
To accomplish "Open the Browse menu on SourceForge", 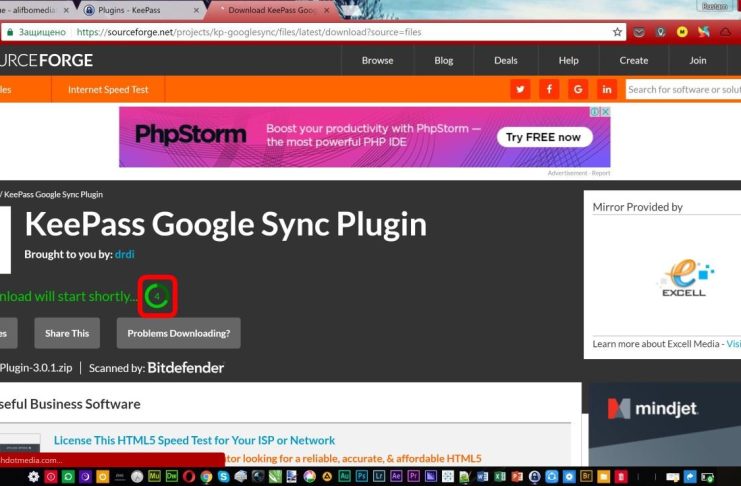I will pyautogui.click(x=378, y=61).
